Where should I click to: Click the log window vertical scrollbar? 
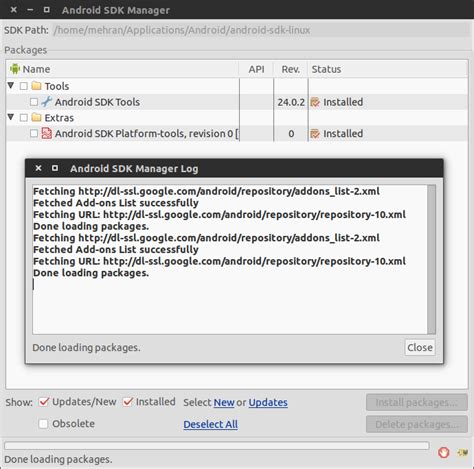tap(432, 259)
